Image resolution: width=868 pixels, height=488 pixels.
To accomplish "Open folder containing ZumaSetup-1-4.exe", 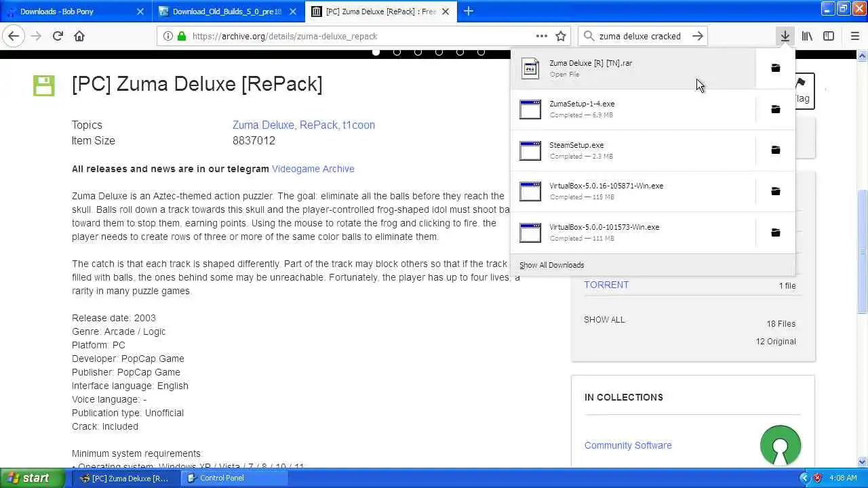I will (x=775, y=109).
